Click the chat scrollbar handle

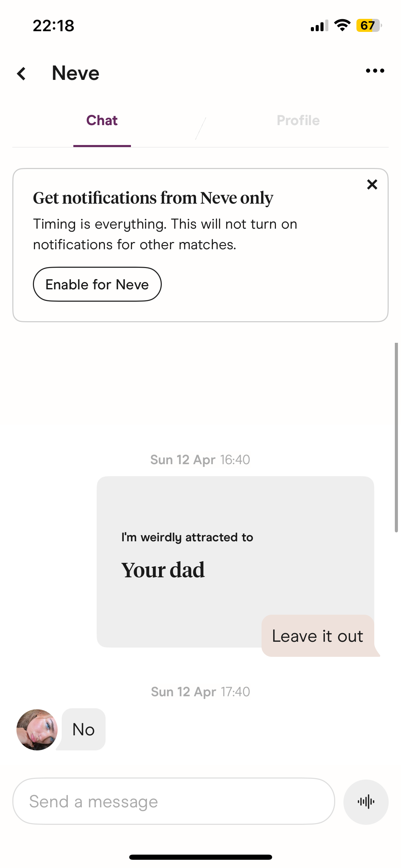tap(396, 437)
